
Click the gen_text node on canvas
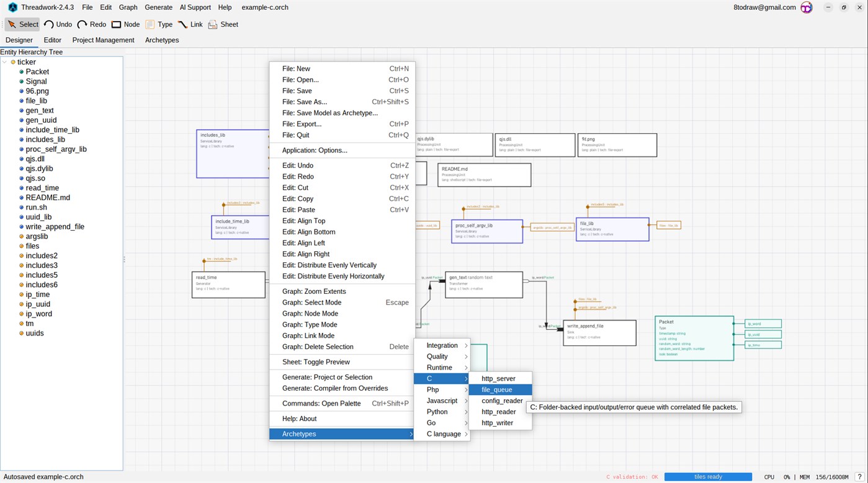(484, 285)
